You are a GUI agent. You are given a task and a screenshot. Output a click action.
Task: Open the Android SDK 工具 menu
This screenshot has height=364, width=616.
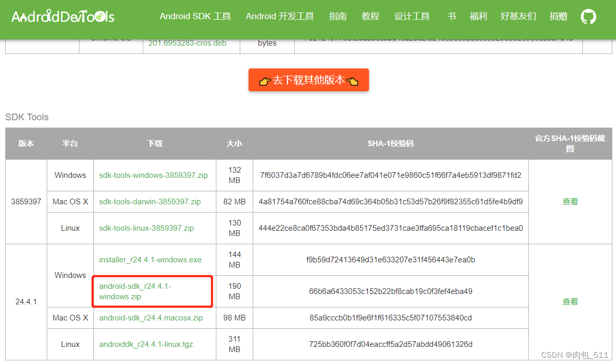pos(195,17)
